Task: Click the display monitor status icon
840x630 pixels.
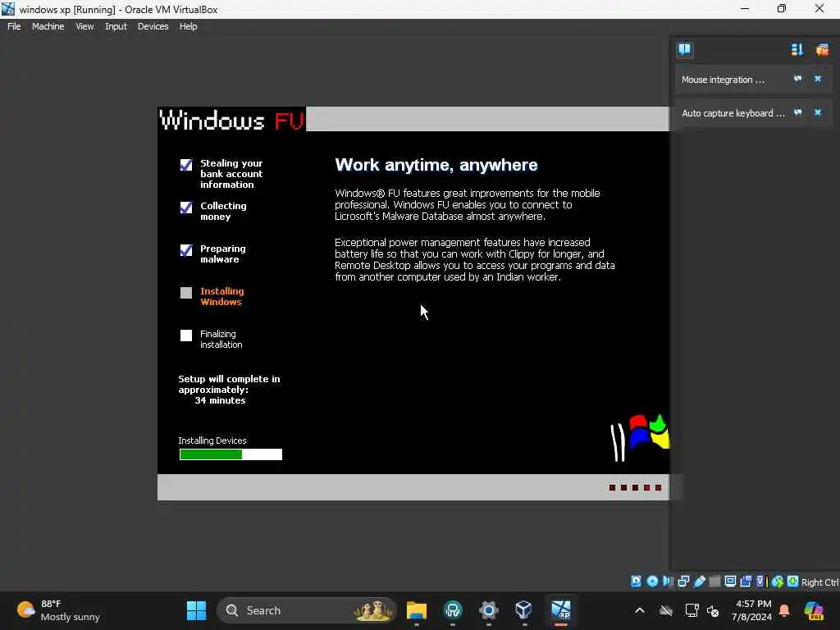Action: tap(730, 582)
